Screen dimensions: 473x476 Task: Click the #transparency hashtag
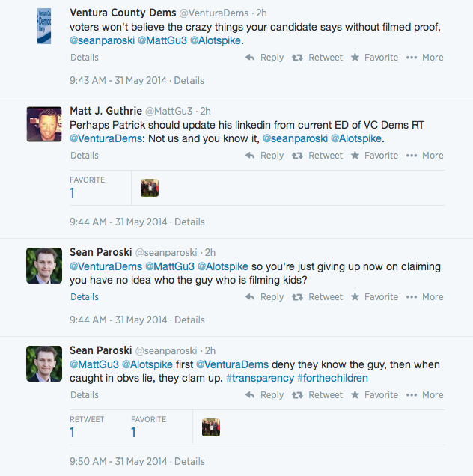pyautogui.click(x=260, y=378)
